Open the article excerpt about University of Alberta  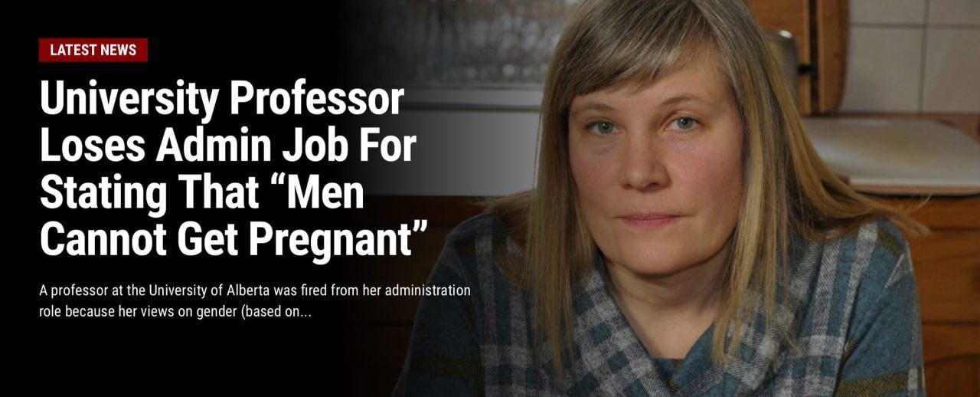tap(255, 301)
